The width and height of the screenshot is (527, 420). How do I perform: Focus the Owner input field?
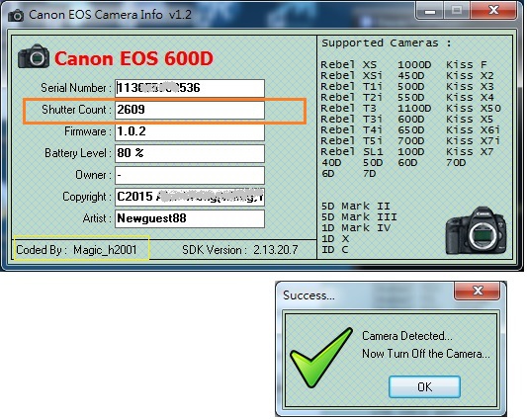[x=190, y=175]
